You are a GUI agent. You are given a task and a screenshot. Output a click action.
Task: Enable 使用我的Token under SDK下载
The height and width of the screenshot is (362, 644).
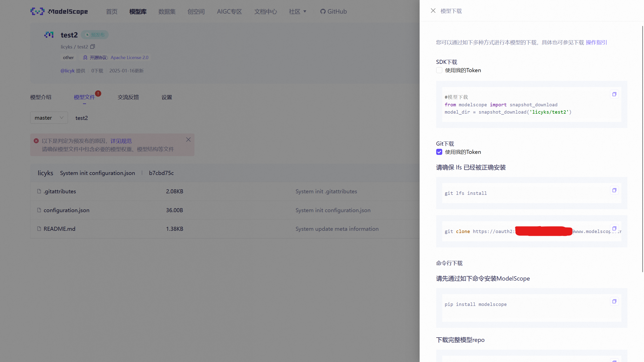coord(439,70)
